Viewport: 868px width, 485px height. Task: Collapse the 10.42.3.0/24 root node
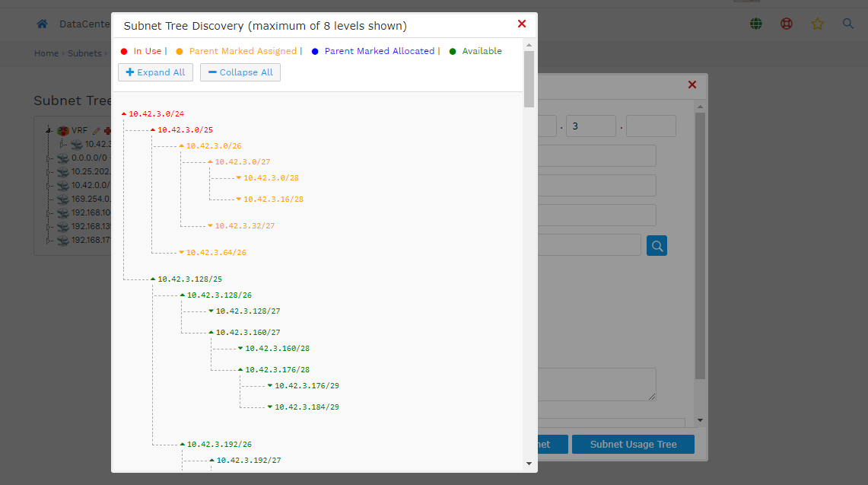(124, 114)
